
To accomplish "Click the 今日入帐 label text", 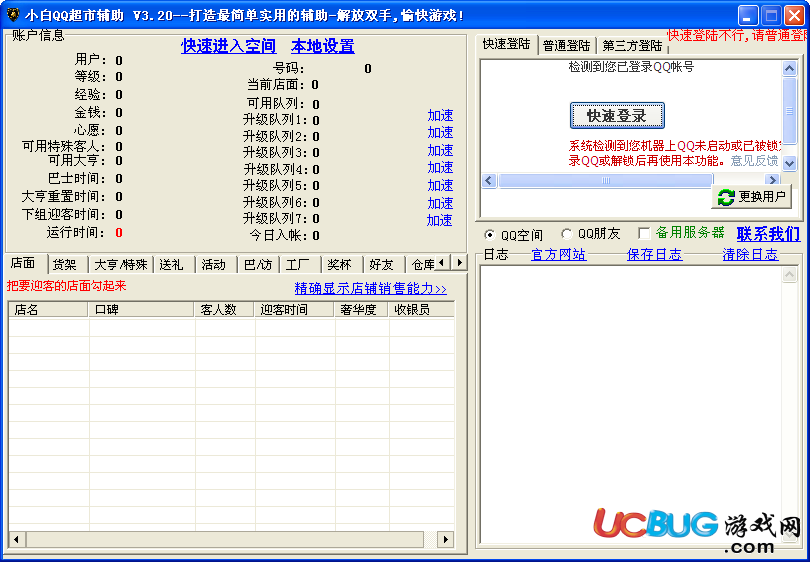I will pyautogui.click(x=279, y=236).
